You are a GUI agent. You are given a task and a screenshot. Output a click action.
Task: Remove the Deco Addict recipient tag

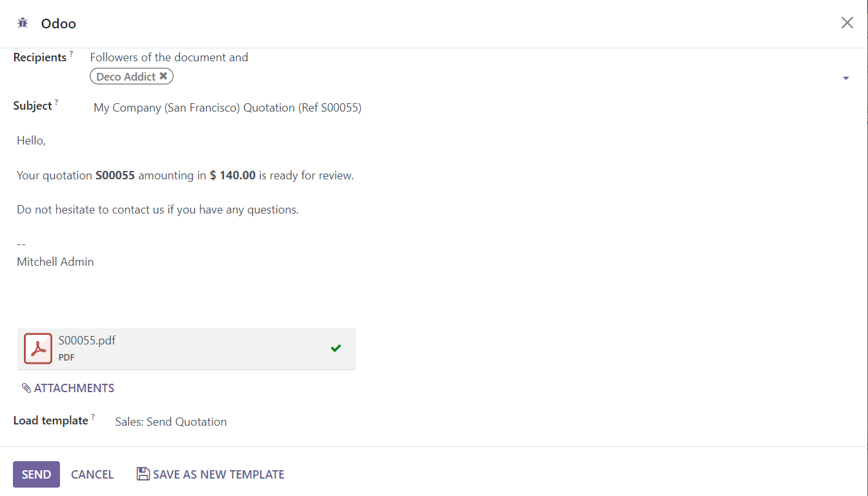tap(164, 76)
